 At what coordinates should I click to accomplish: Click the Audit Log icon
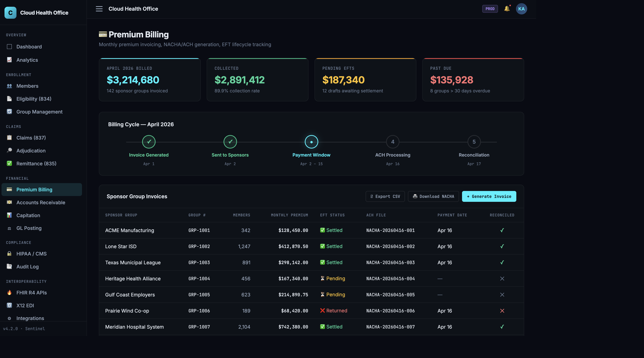[x=9, y=267]
